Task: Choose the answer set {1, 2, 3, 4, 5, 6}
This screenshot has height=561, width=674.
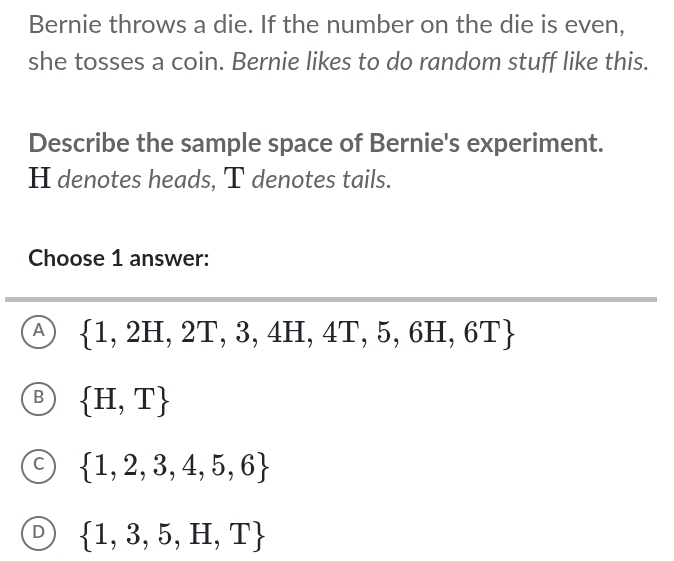Action: 174,467
